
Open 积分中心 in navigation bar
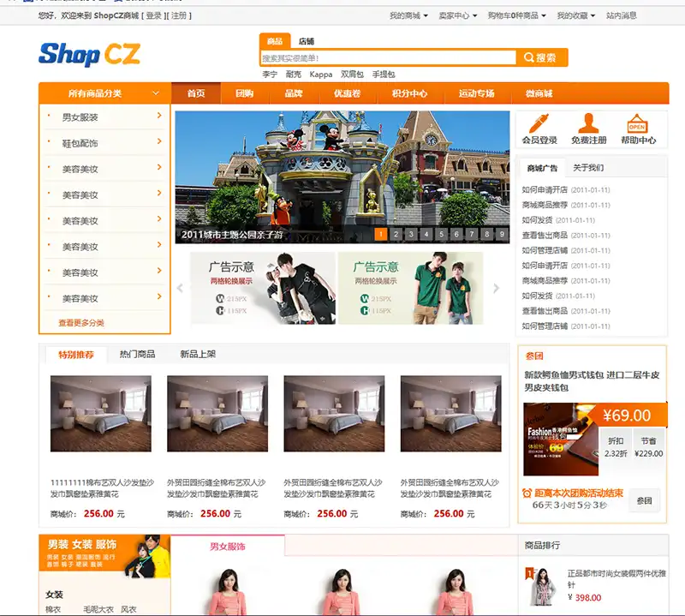point(409,93)
